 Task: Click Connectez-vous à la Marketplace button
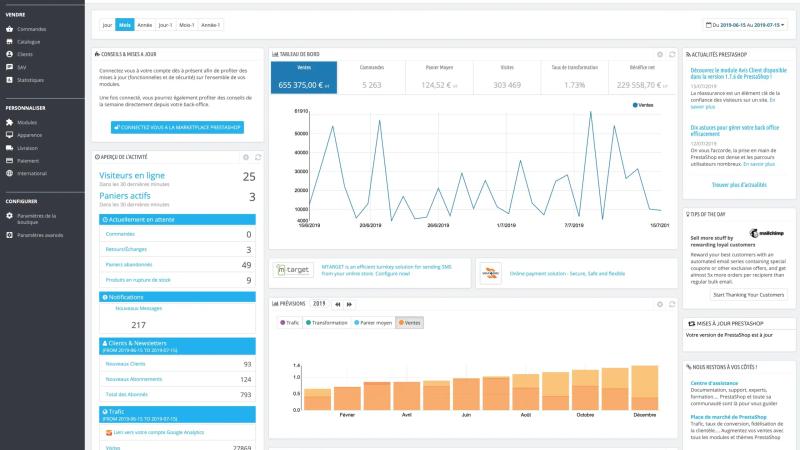click(178, 128)
